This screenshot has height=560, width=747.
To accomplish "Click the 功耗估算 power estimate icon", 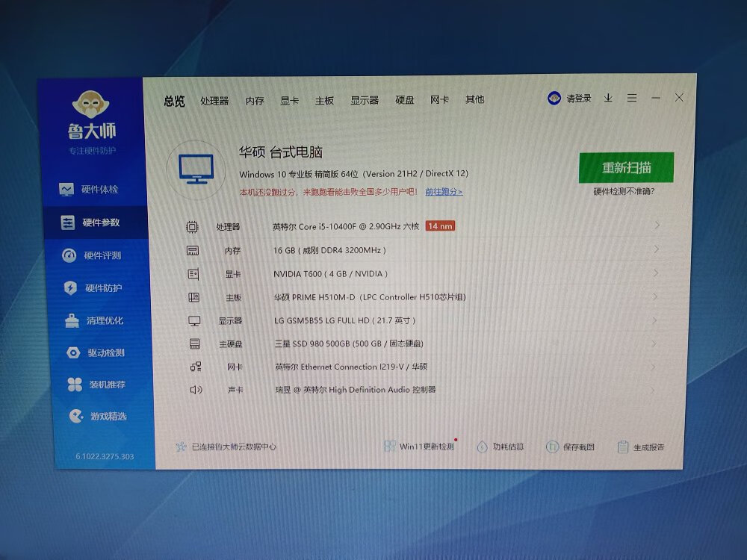I will pos(482,447).
